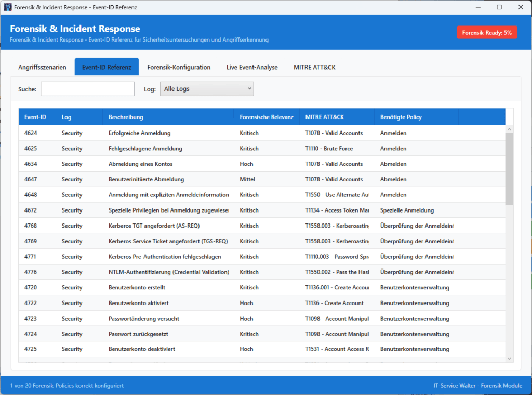Open the "Alle Logs" dropdown
The width and height of the screenshot is (532, 395).
coord(207,88)
